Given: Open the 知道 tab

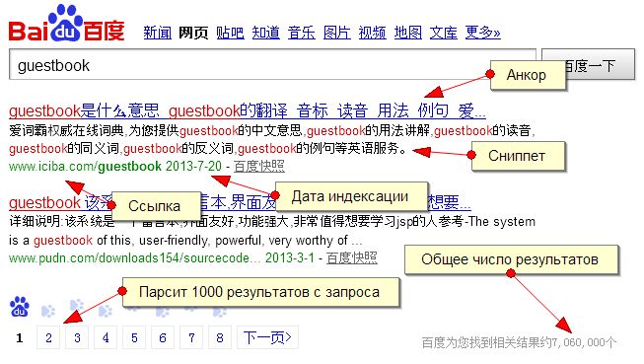Looking at the screenshot, I should (x=265, y=33).
